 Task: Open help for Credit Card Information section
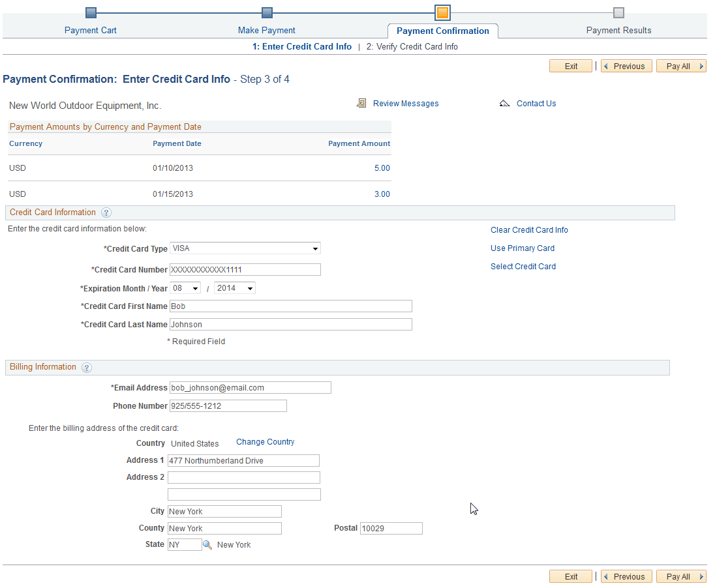pos(106,213)
